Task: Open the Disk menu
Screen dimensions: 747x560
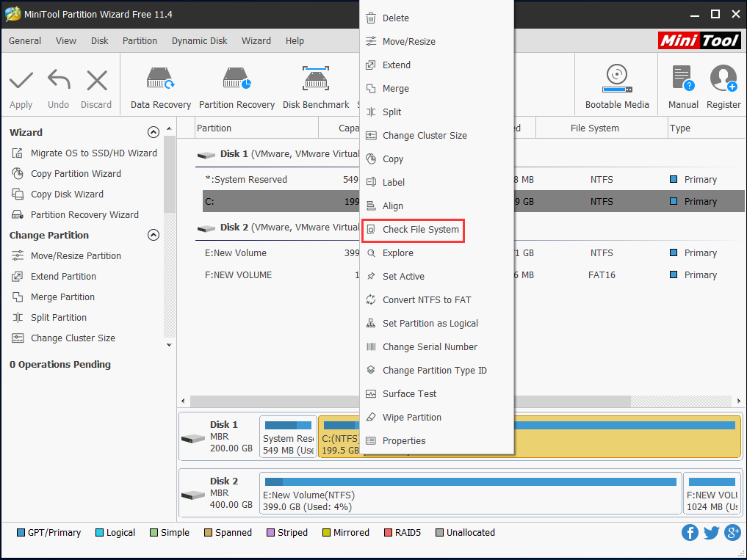Action: click(x=99, y=40)
